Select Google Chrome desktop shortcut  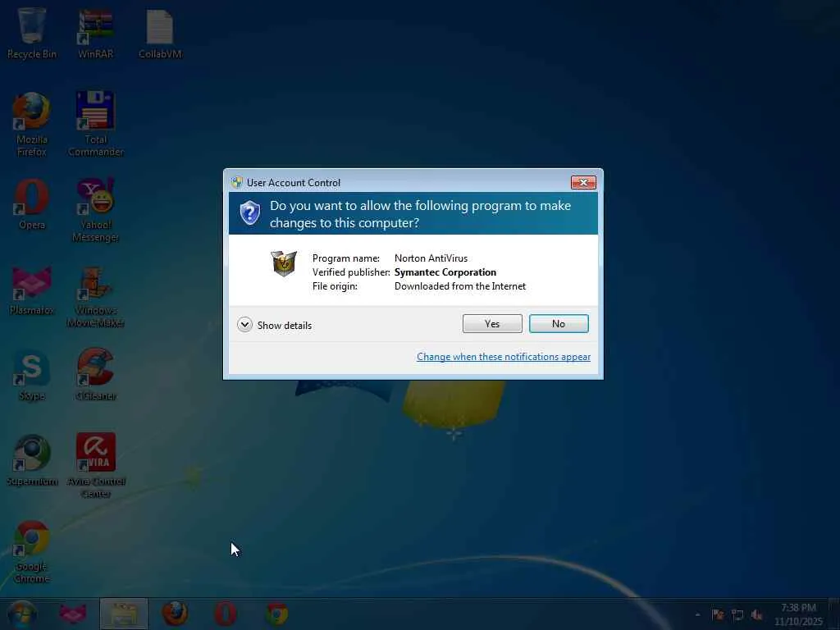pyautogui.click(x=32, y=552)
